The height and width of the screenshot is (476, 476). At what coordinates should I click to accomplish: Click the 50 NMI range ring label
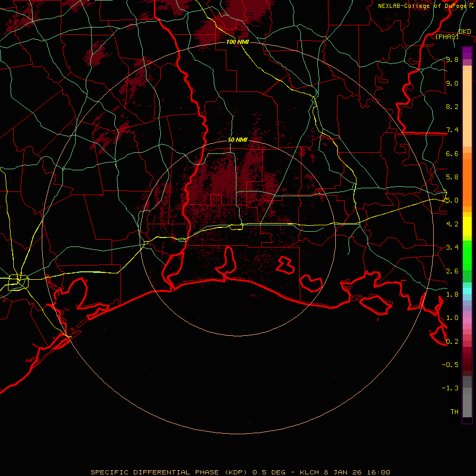click(237, 140)
